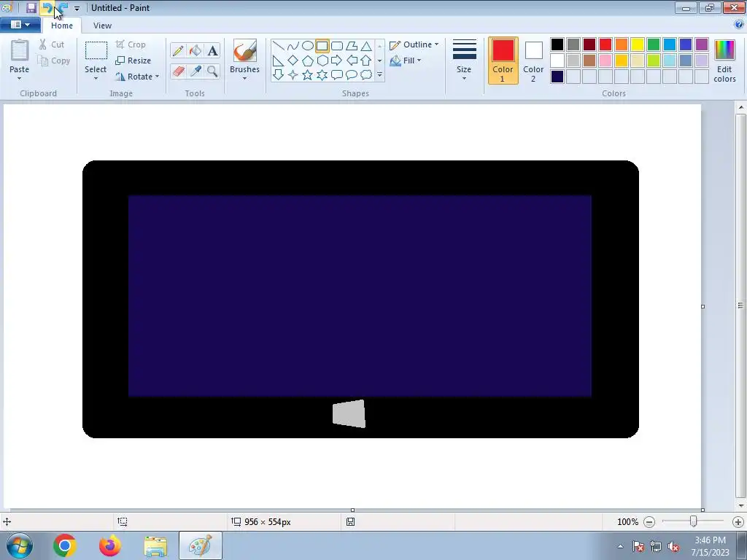Click the Save icon in the title bar

(31, 7)
